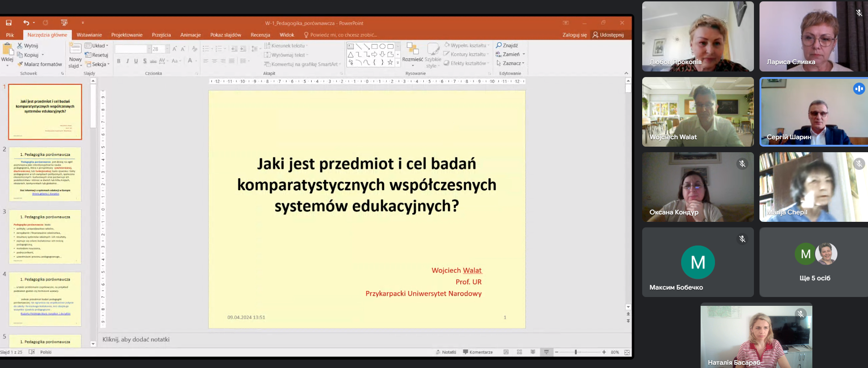Click the Wytnij (cut) scissors icon
Viewport: 868px width, 368px height.
20,45
